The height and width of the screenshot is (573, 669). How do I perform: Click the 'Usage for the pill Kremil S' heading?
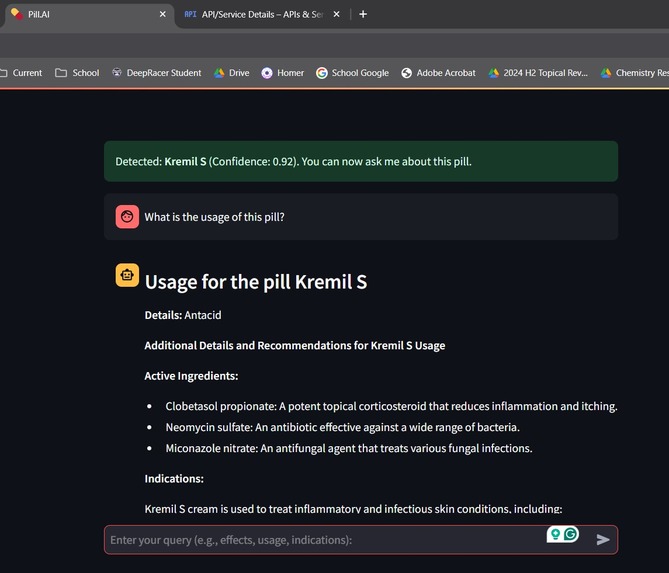(x=256, y=282)
